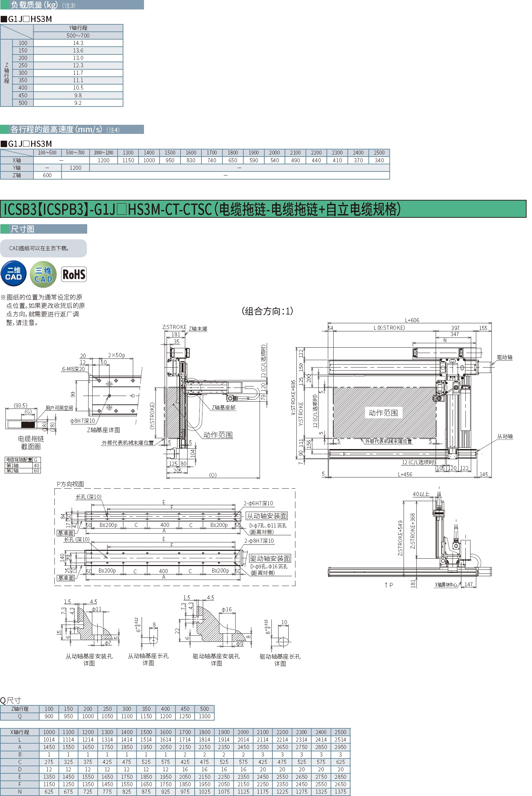Click load value 13.0 for Z stroke 200
Image resolution: width=532 pixels, height=796 pixels.
pos(78,58)
